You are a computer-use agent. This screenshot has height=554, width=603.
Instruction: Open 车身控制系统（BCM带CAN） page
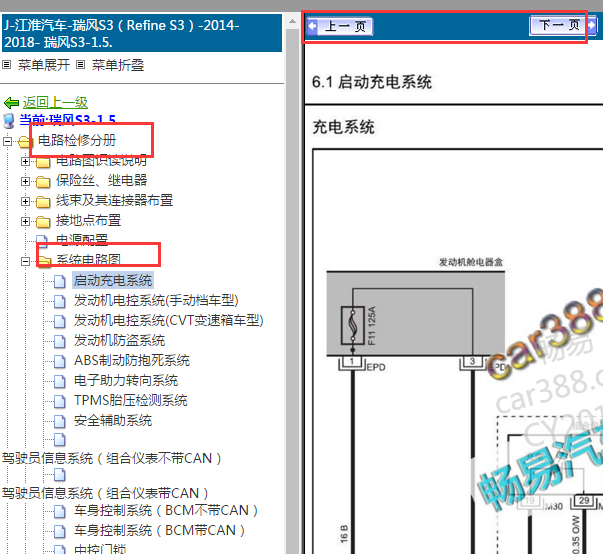point(160,530)
